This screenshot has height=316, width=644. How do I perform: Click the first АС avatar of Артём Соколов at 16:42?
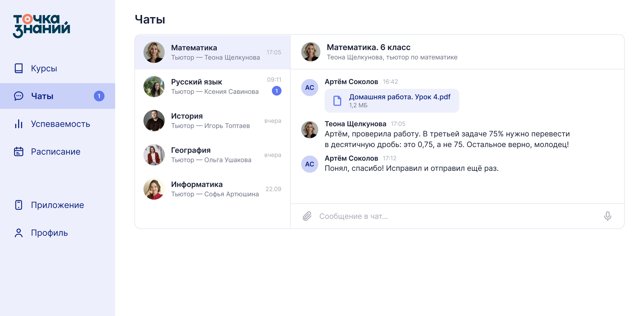click(310, 88)
